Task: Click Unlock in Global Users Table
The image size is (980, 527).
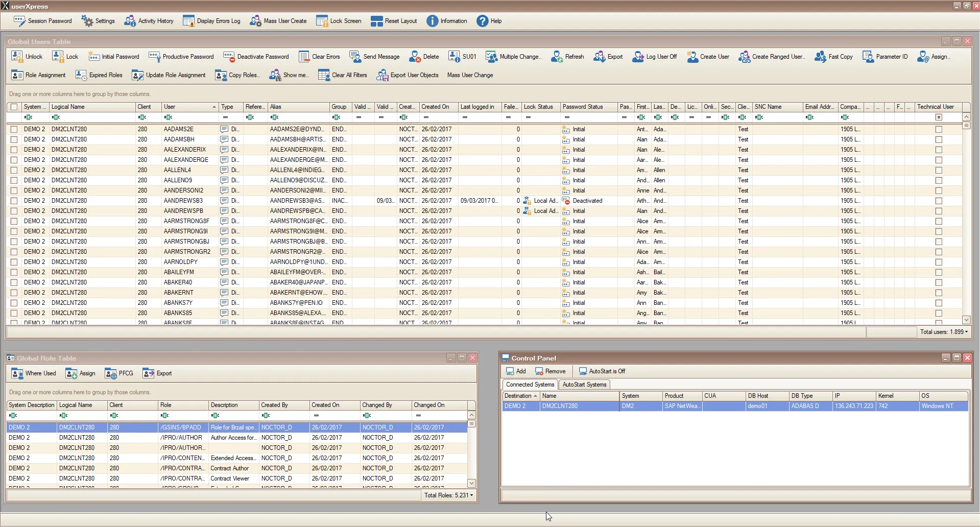Action: pyautogui.click(x=28, y=57)
